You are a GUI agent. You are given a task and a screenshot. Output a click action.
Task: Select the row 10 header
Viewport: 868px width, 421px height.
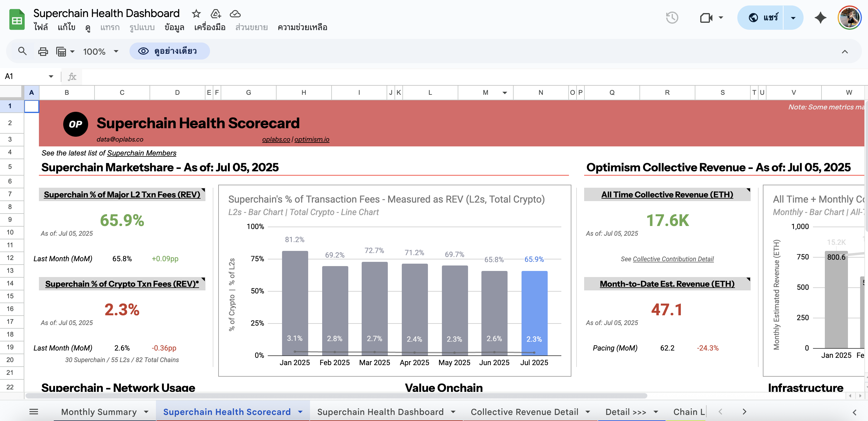10,232
